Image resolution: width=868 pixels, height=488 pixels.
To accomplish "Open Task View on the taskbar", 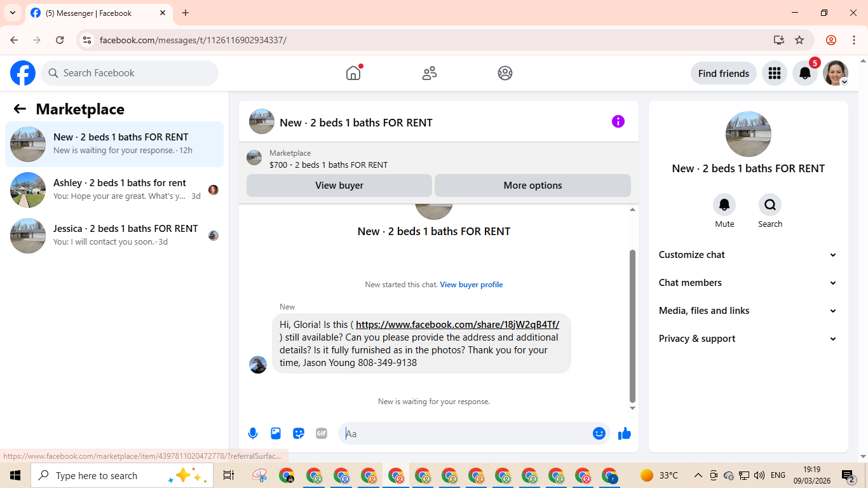I will 229,475.
